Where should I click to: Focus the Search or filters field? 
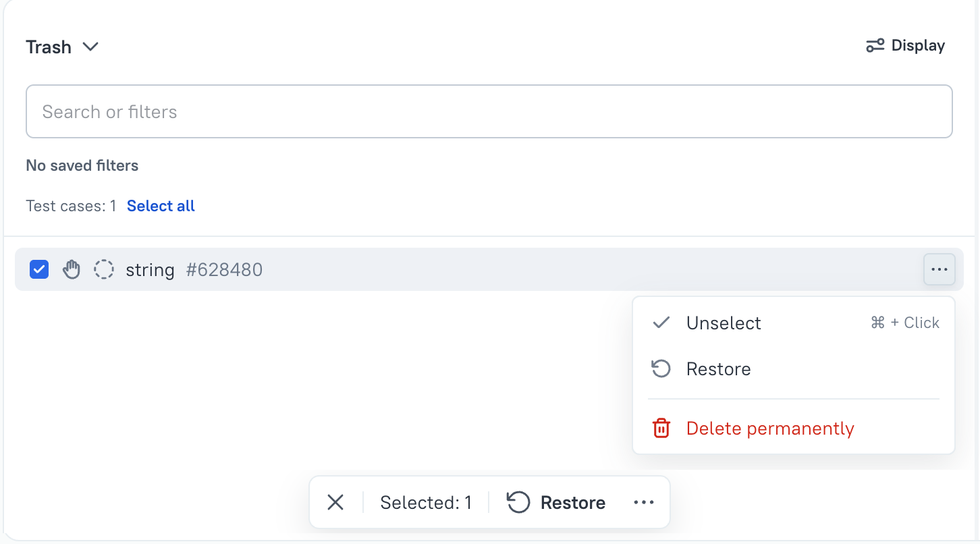(x=489, y=111)
